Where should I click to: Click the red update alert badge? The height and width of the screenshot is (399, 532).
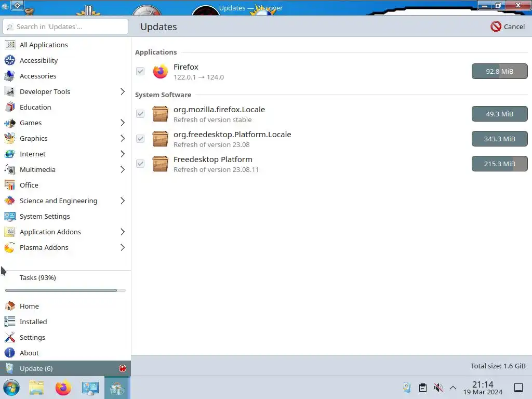click(x=123, y=368)
